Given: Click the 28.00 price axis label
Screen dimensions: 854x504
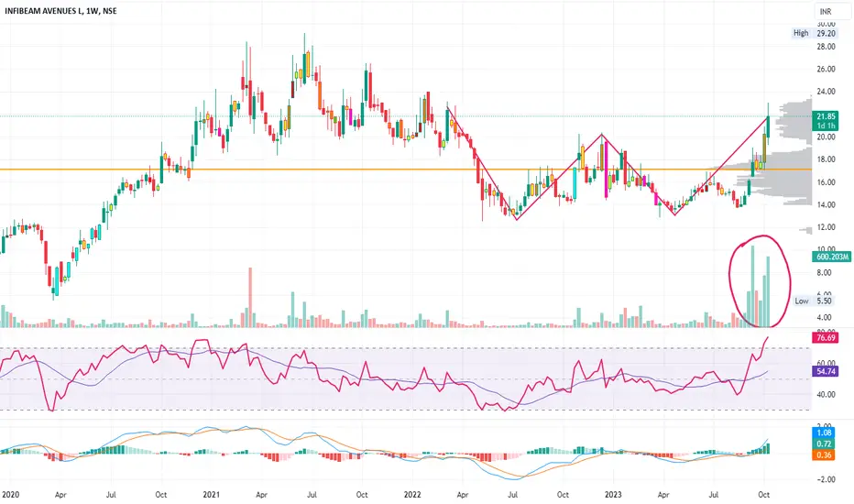Looking at the screenshot, I should click(826, 47).
